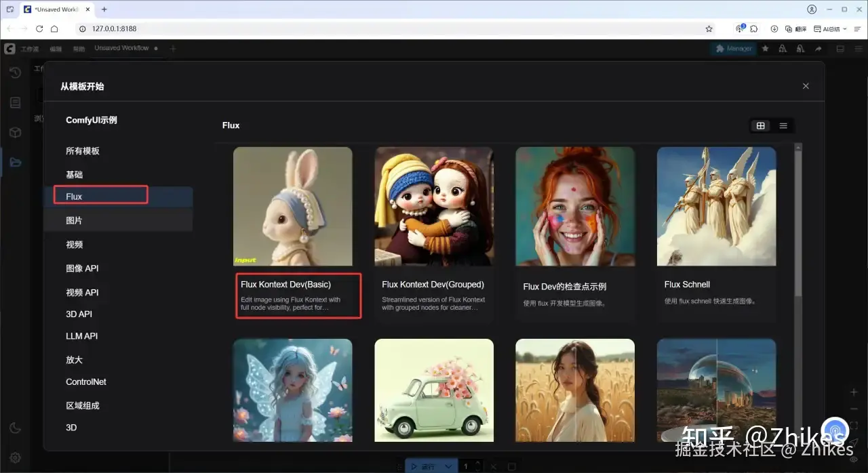
Task: Select the 3D API category
Action: [x=118, y=314]
